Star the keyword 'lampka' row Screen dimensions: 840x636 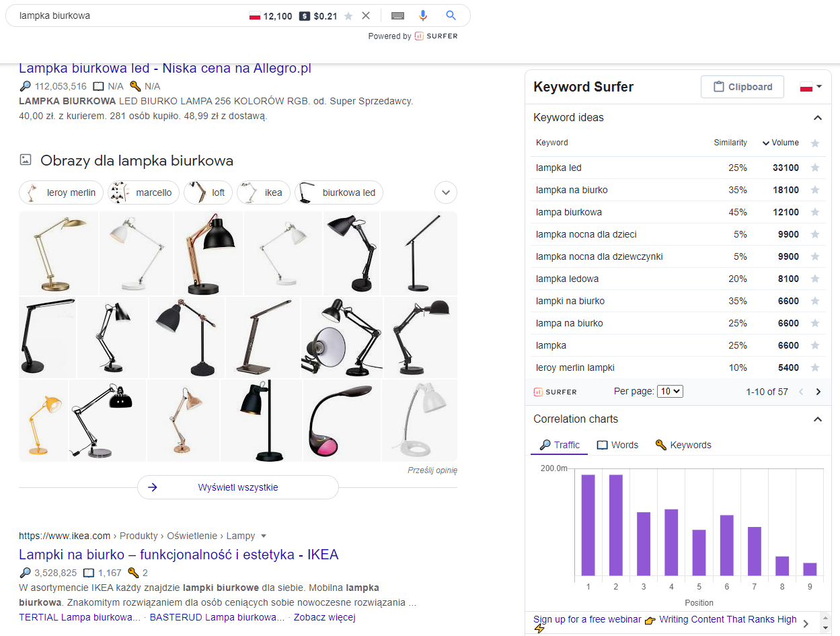point(815,345)
